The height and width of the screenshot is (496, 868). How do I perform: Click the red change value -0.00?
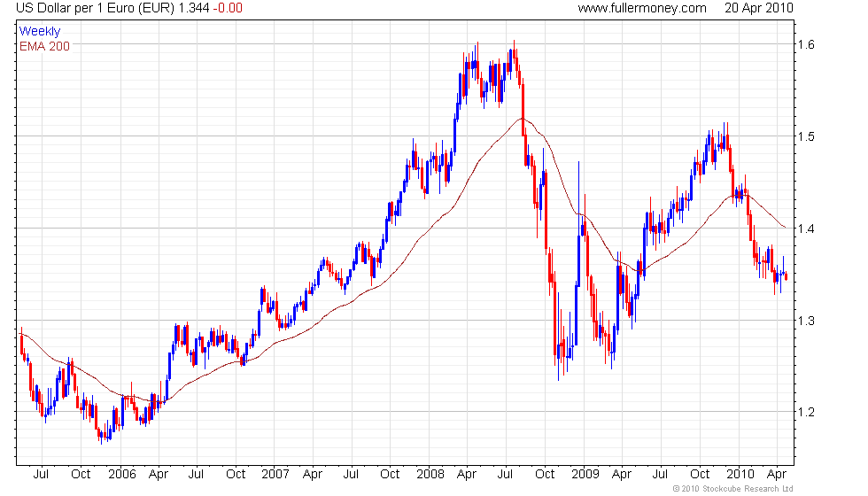[x=228, y=8]
